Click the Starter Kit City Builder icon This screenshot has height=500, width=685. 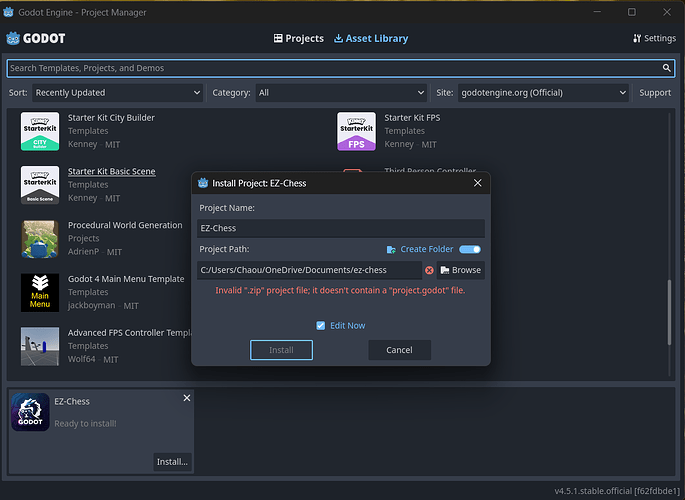(x=40, y=131)
